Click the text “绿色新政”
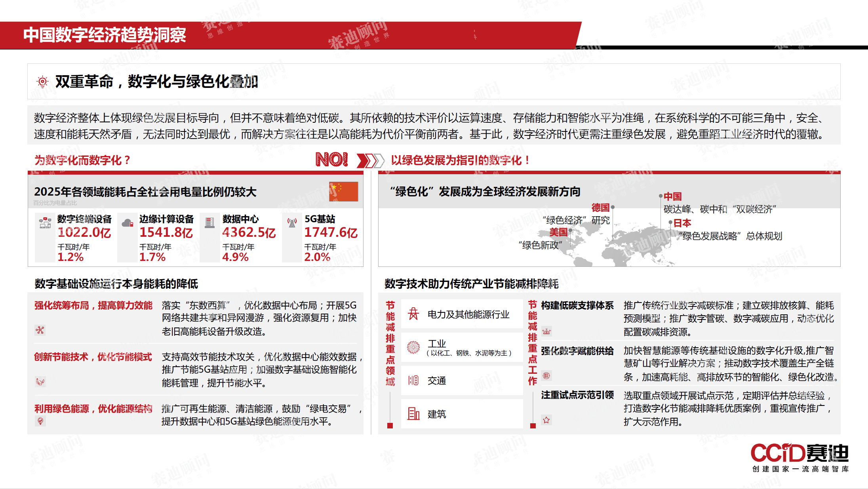Screen dimensions: 868x489 [540, 245]
